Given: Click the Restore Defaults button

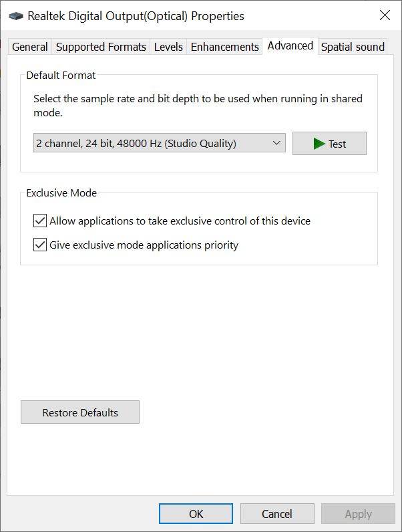Looking at the screenshot, I should pyautogui.click(x=80, y=412).
